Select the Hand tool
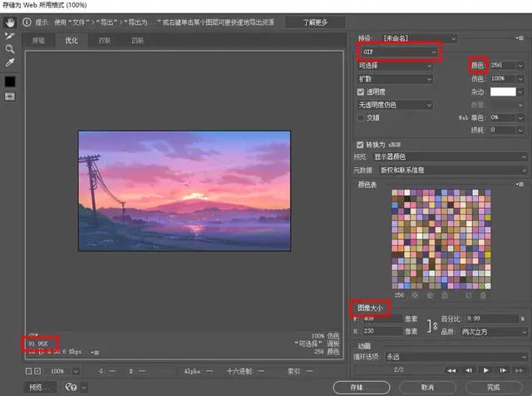The image size is (532, 396). coord(10,22)
